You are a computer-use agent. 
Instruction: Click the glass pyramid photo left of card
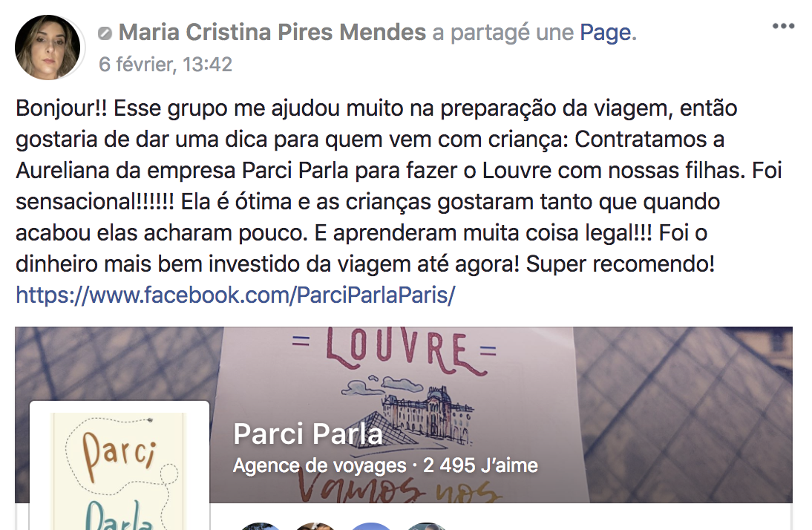[x=119, y=364]
